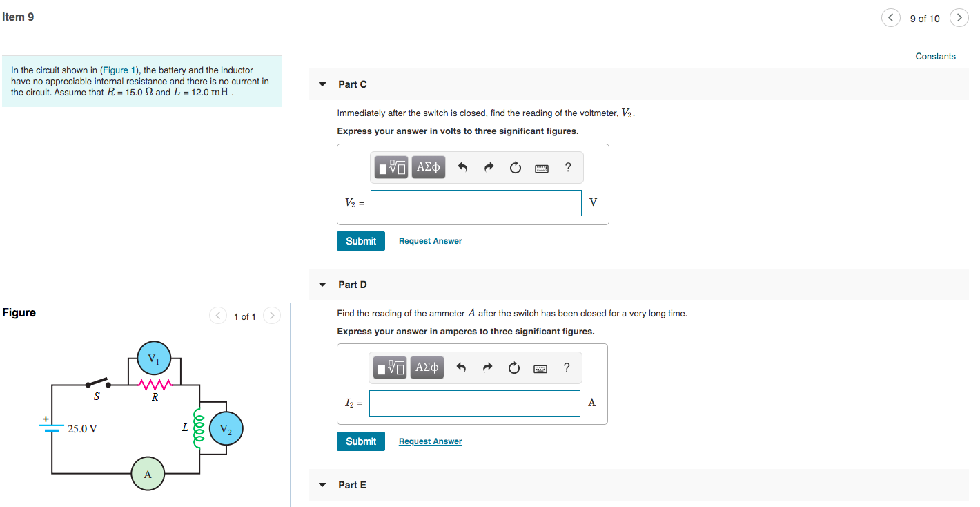Collapse Part C section
Screen dimensions: 980x507
click(322, 84)
